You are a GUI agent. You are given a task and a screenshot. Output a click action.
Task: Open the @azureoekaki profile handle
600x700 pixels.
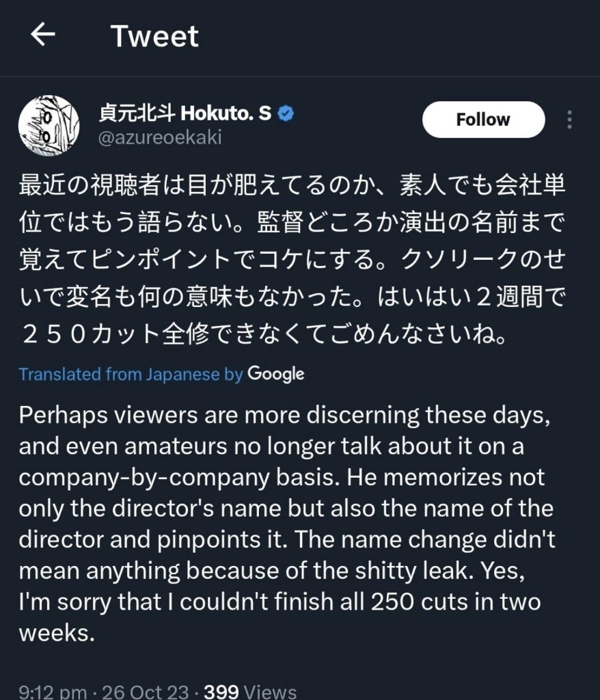[161, 137]
